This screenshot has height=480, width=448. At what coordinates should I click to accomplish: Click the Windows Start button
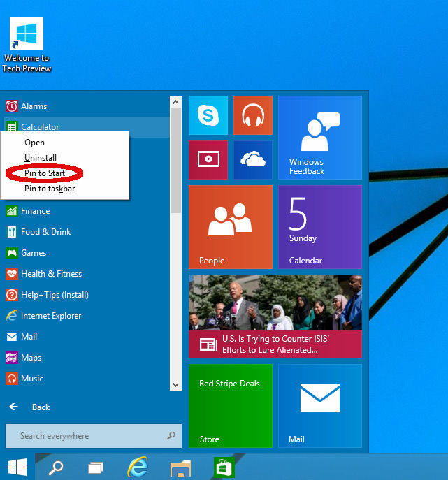tap(17, 467)
